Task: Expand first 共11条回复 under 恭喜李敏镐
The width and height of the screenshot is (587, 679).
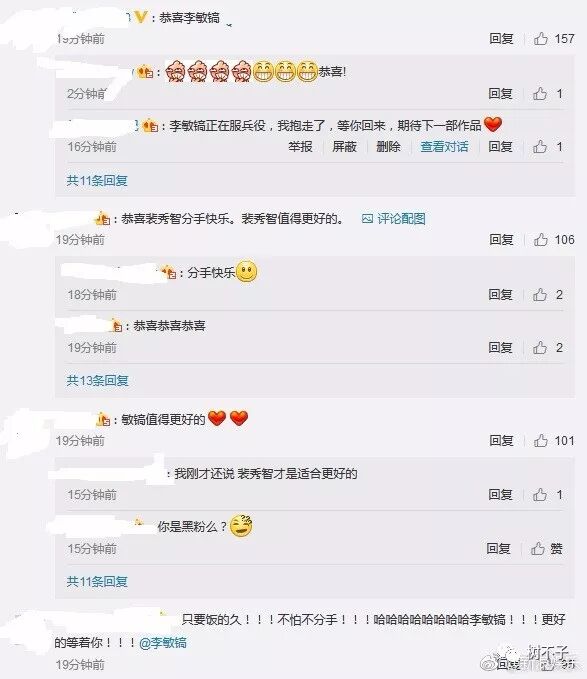Action: (x=97, y=180)
